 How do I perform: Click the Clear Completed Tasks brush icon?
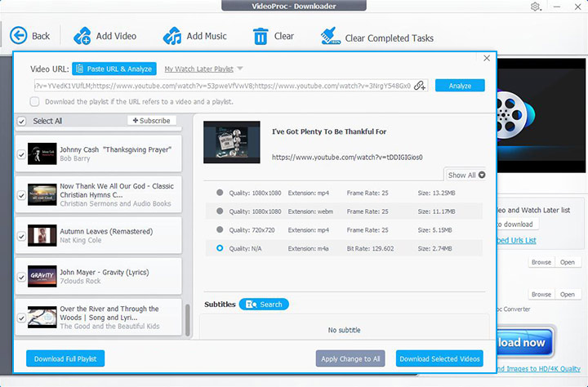coord(331,37)
